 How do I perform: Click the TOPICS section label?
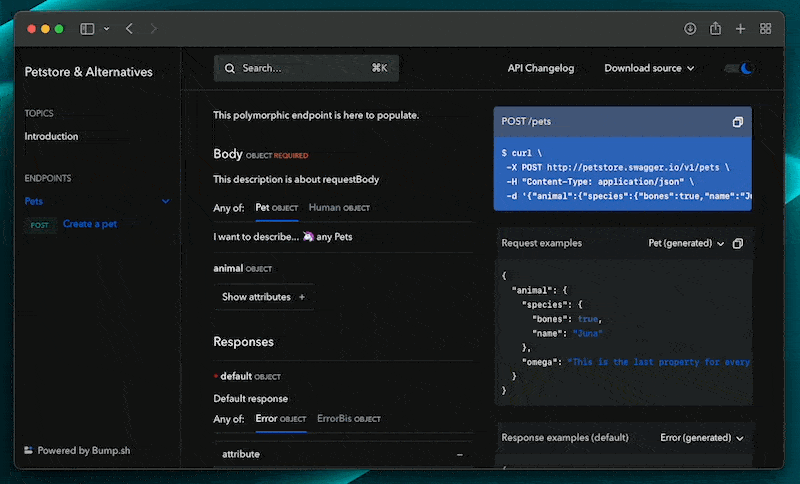click(x=39, y=113)
